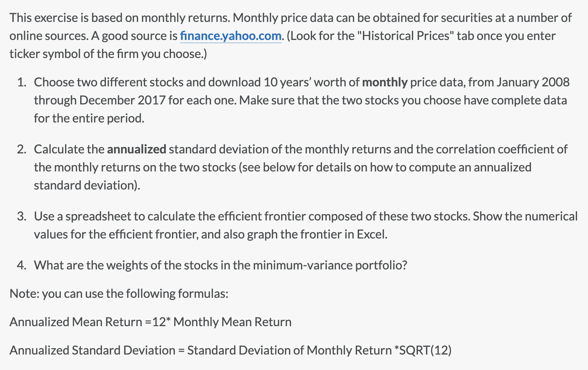This screenshot has width=588, height=370.
Task: Click the Annualized Standard Deviation formula
Action: coord(230,350)
